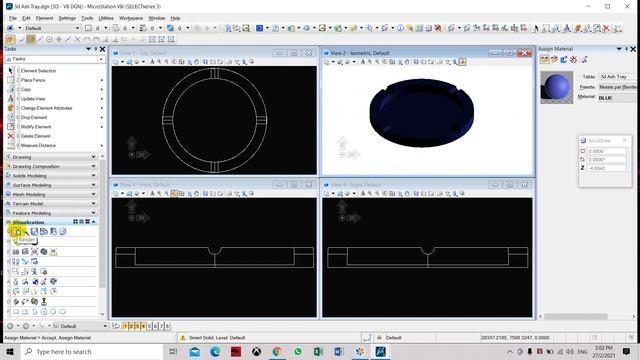Select the Measure Distance tool
640x360 pixels.
(38, 145)
